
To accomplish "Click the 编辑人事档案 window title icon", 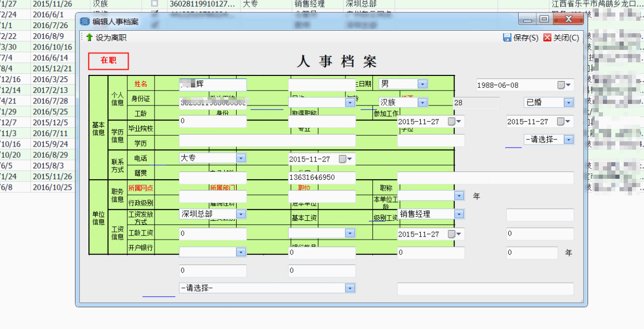I will (x=85, y=21).
